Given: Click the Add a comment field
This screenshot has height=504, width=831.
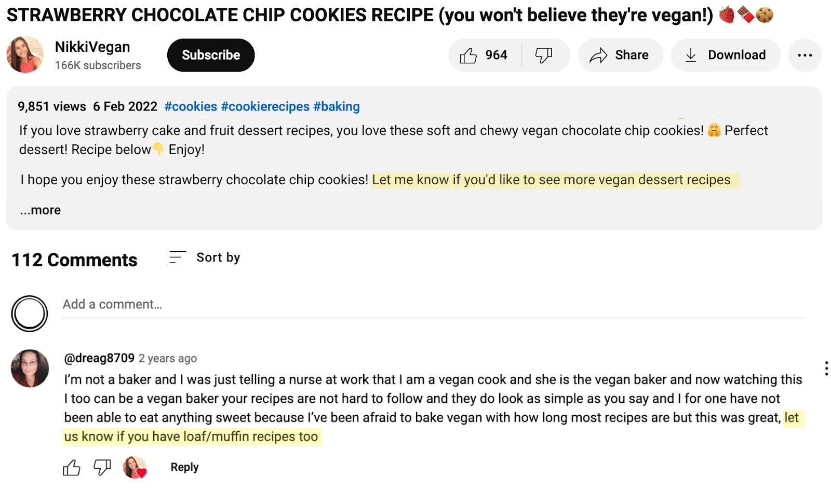Looking at the screenshot, I should pos(208,304).
